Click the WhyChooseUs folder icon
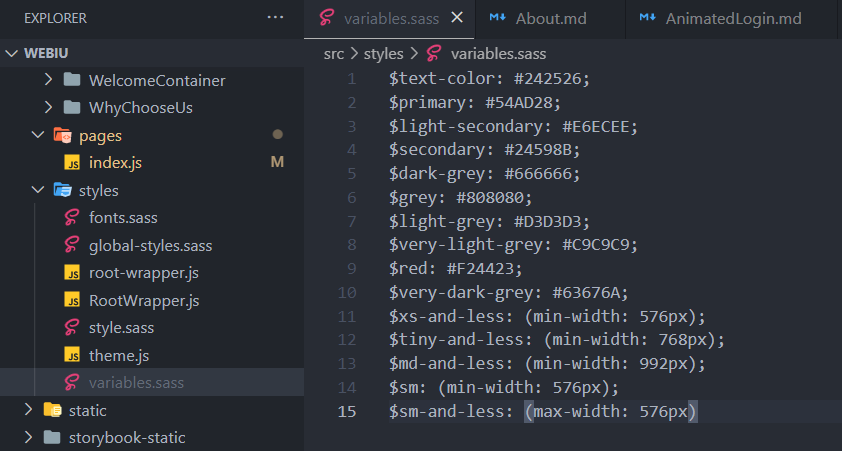Viewport: 842px width, 451px height. point(72,107)
